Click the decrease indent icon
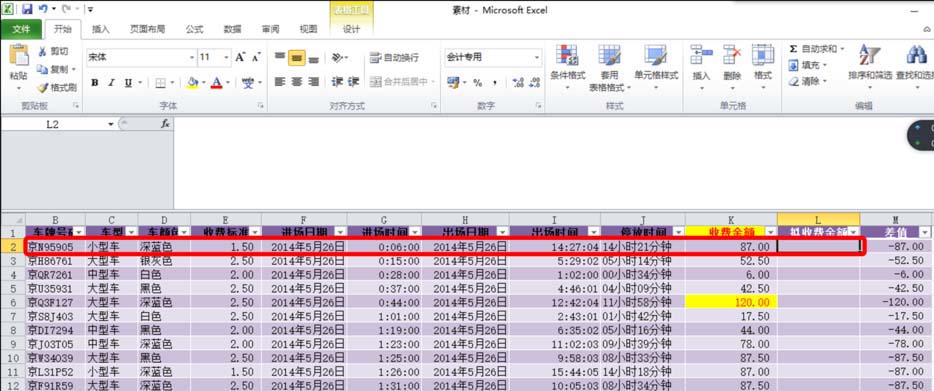Image resolution: width=934 pixels, height=391 pixels. 337,82
